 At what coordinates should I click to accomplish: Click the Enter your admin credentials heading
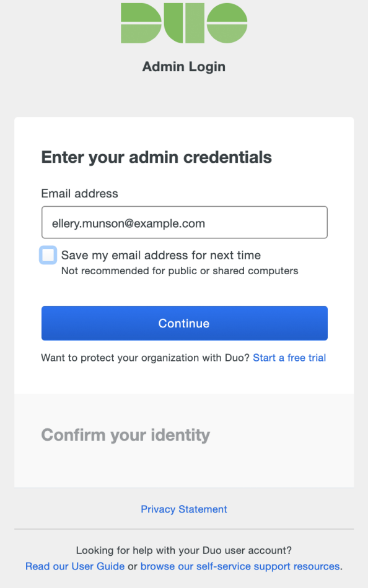coord(156,157)
